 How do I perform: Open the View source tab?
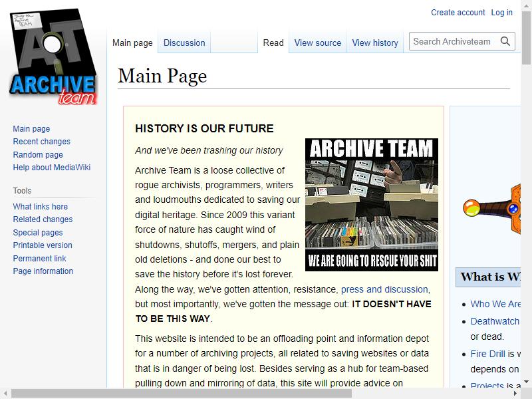point(318,43)
